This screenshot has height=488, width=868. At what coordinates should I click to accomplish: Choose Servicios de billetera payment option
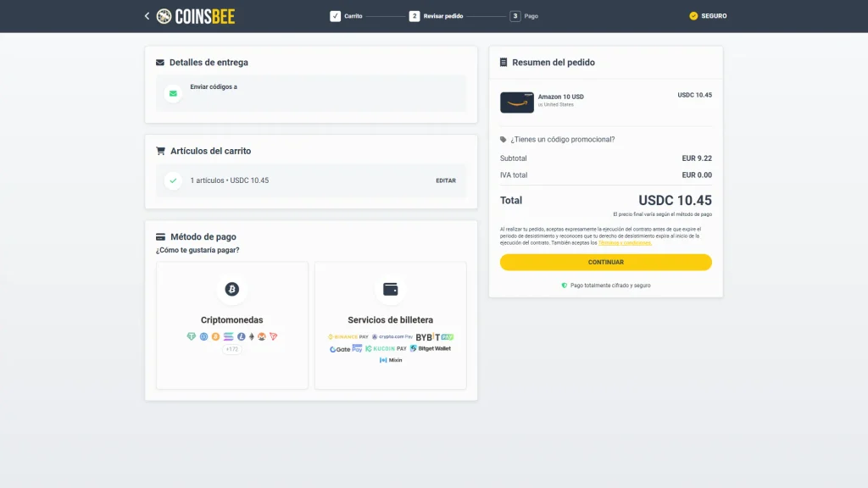click(x=390, y=325)
